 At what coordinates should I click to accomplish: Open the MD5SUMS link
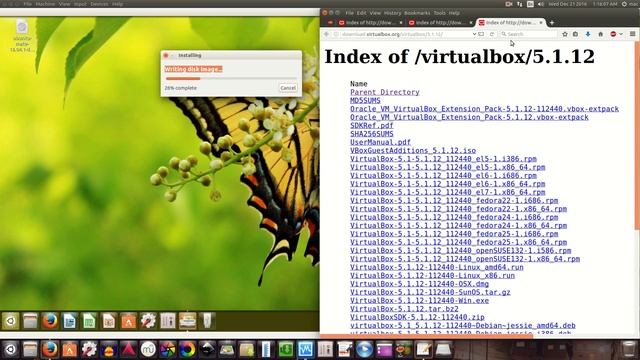365,100
